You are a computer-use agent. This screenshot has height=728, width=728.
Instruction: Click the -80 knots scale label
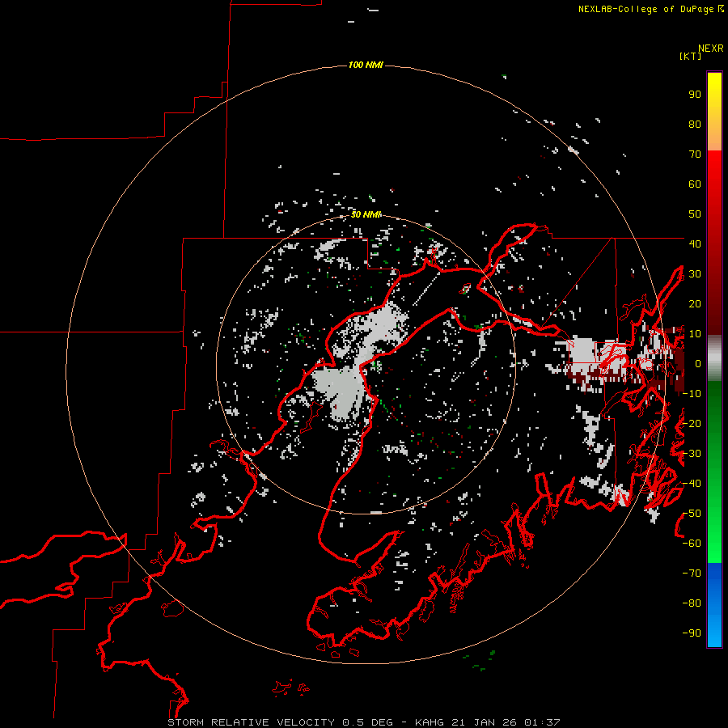pos(692,603)
